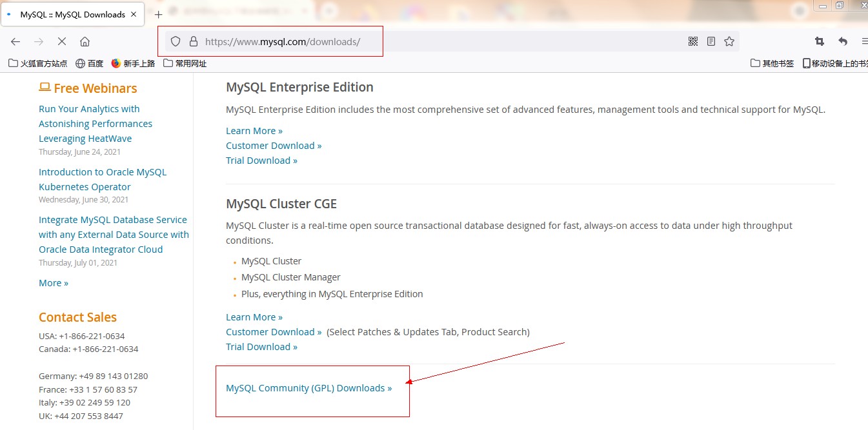Open Contact Sales heading

click(77, 317)
